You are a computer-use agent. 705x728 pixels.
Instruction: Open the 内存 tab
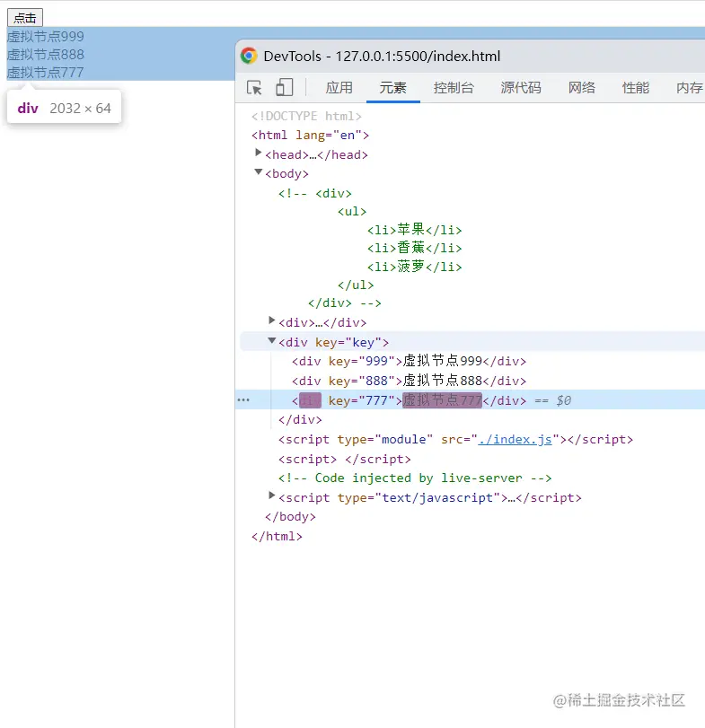[690, 87]
